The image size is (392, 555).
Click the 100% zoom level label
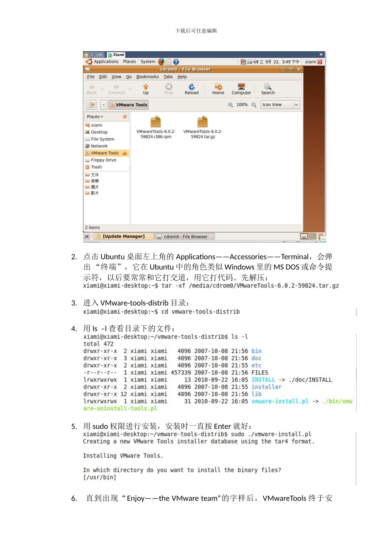point(242,105)
